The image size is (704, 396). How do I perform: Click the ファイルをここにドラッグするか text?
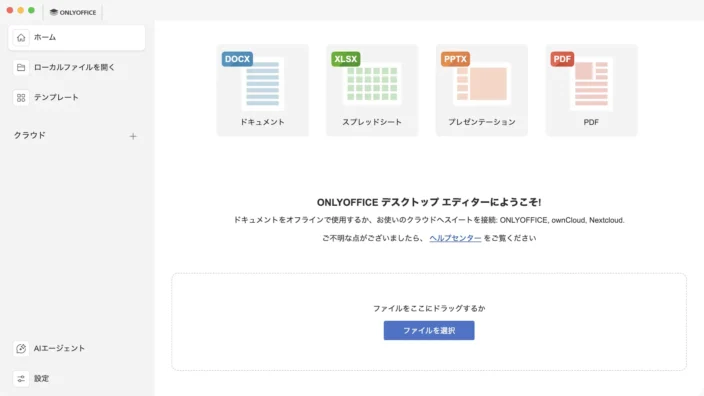click(429, 308)
